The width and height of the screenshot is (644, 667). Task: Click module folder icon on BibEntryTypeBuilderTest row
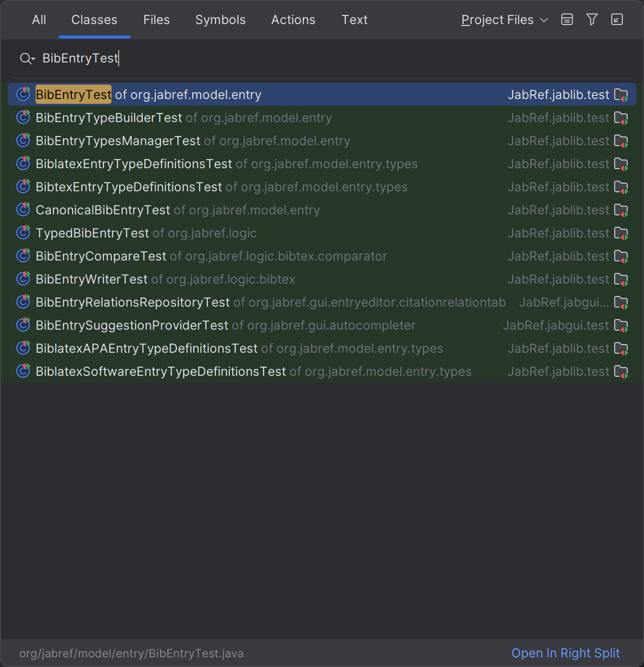point(621,118)
